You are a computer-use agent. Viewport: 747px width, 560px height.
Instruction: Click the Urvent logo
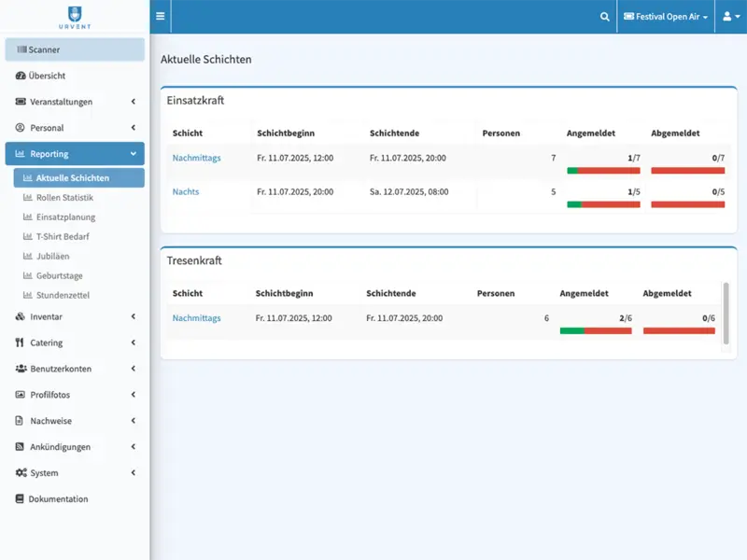click(75, 18)
